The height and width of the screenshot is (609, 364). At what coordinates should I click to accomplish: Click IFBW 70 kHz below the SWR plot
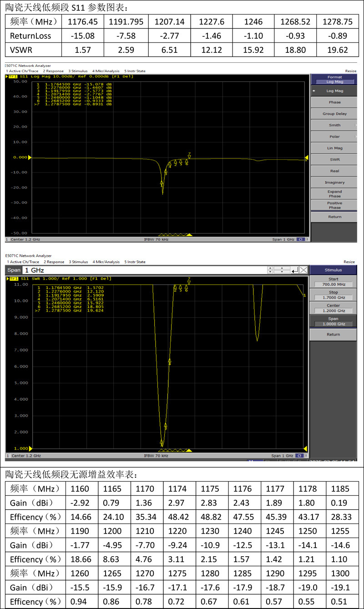pyautogui.click(x=156, y=456)
